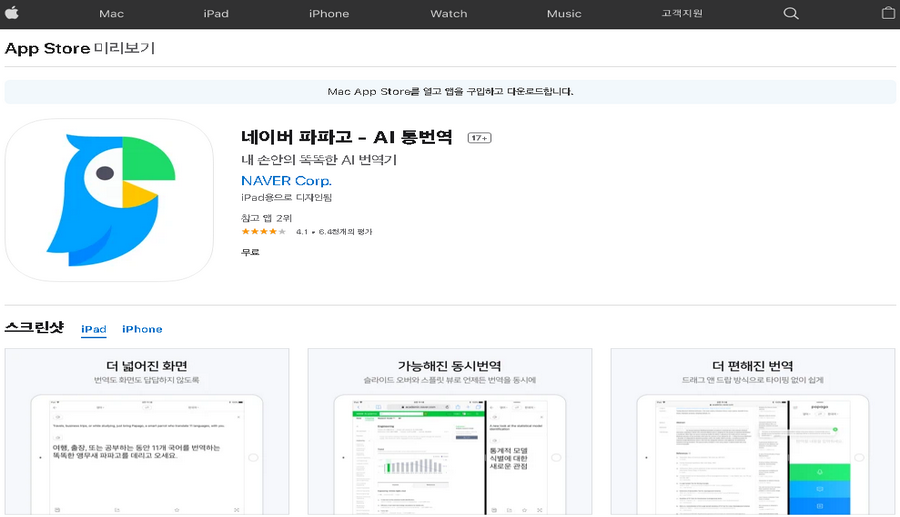Image resolution: width=900 pixels, height=517 pixels.
Task: Open the Apple logo home link
Action: pos(11,13)
